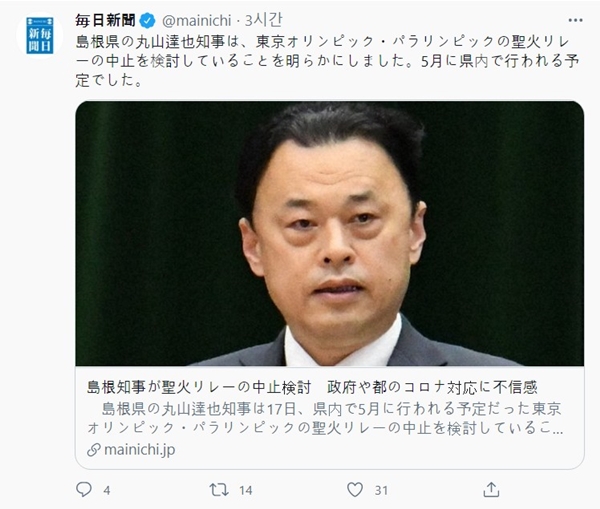Open the three-dot more options menu
The image size is (600, 509).
(x=575, y=20)
